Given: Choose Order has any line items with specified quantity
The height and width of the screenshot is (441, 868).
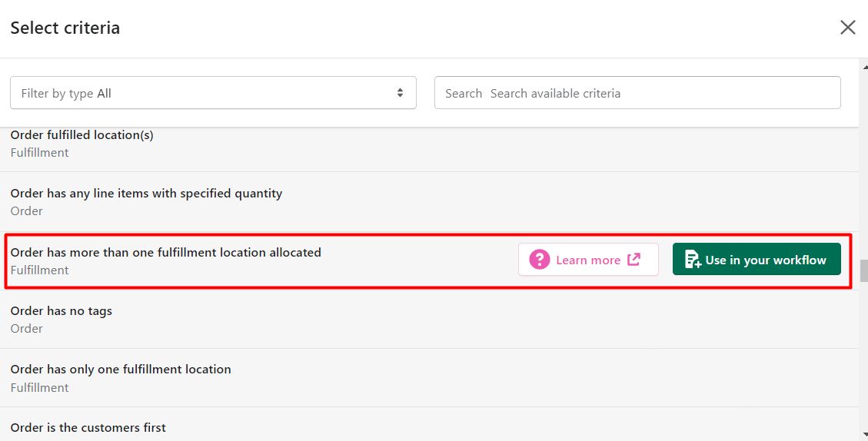Looking at the screenshot, I should (x=429, y=202).
